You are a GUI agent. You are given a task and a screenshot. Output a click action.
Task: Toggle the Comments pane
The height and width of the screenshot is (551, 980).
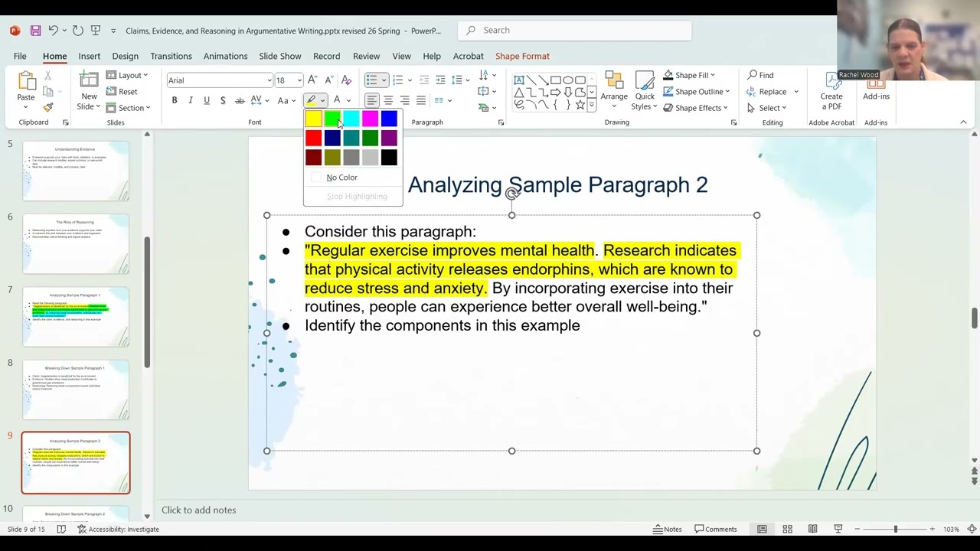point(715,529)
